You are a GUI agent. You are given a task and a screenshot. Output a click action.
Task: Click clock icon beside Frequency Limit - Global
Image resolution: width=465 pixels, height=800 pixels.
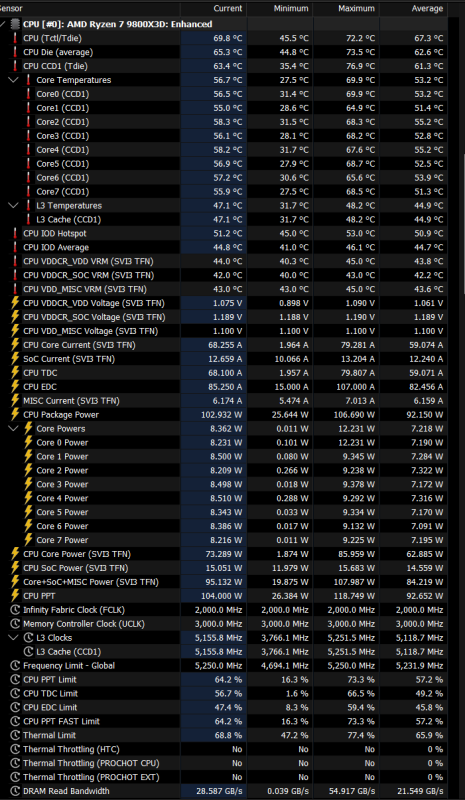click(x=15, y=665)
